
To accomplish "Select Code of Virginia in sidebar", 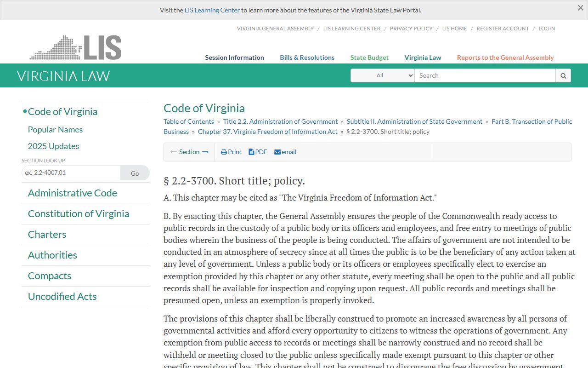I will coord(62,112).
